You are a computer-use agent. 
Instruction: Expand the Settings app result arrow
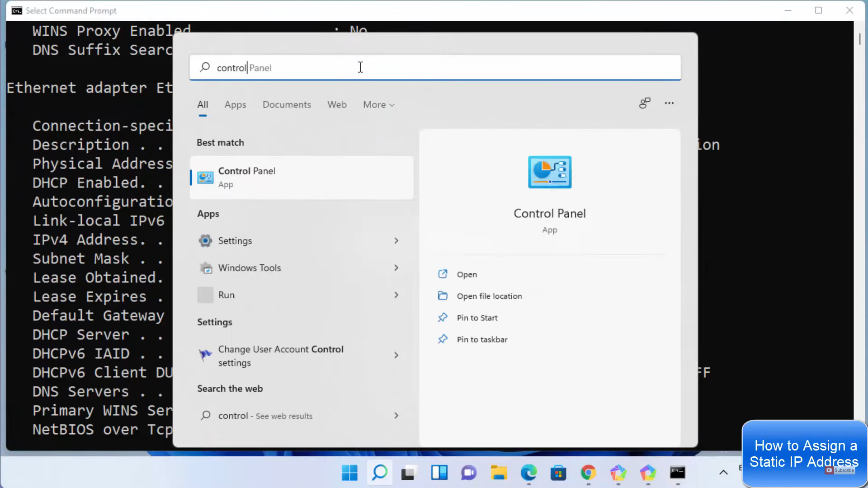(396, 241)
